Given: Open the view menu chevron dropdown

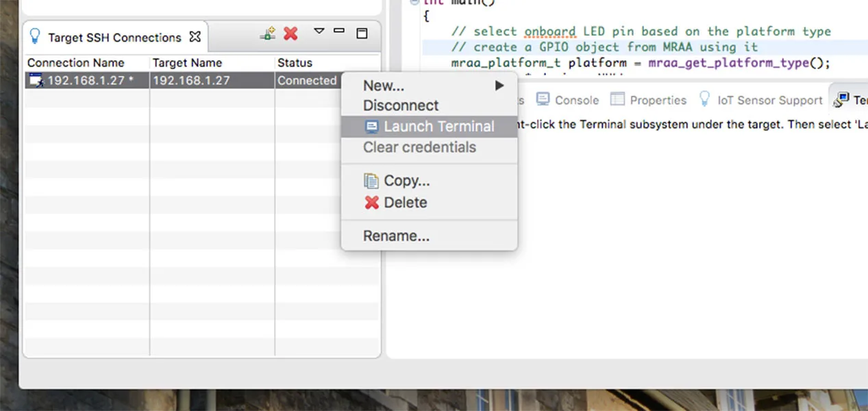Looking at the screenshot, I should tap(318, 32).
